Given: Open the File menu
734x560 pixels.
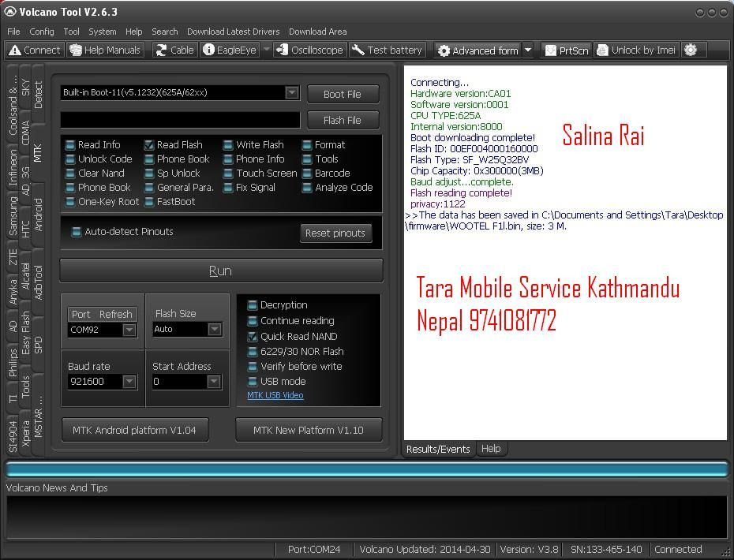Looking at the screenshot, I should click(x=13, y=32).
